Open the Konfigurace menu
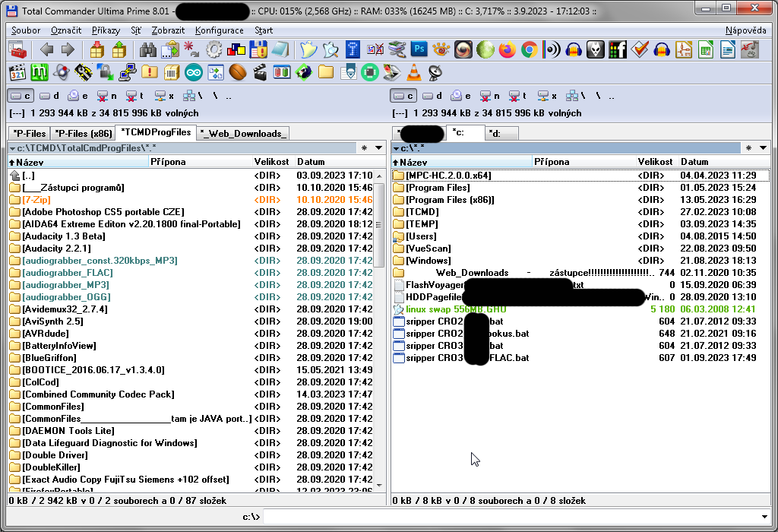 pos(219,30)
